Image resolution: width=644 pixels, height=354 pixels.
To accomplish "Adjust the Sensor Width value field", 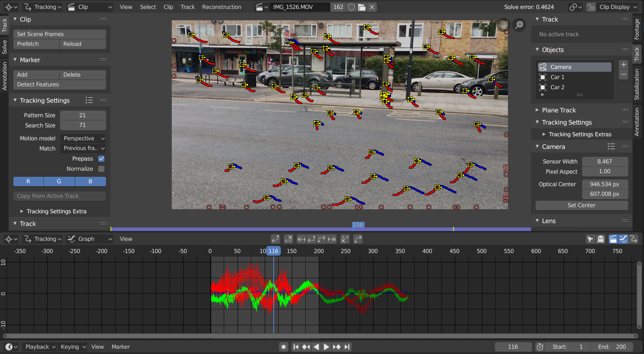I will tap(605, 161).
